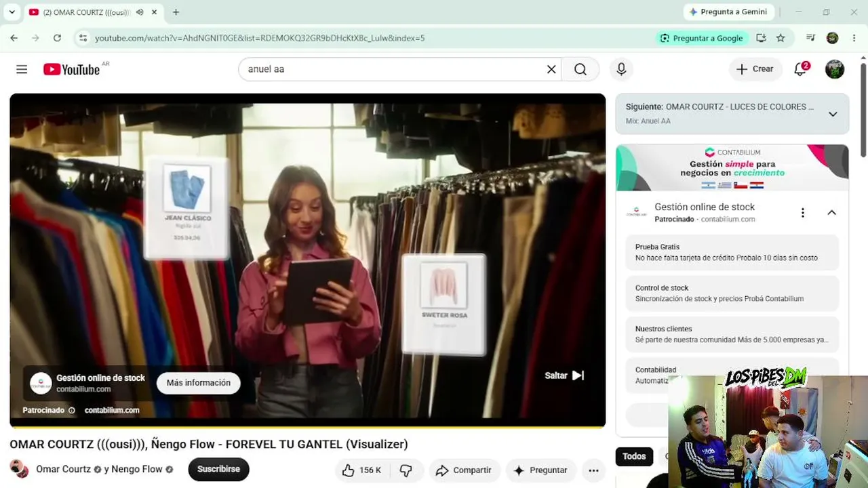Click 'Más información' on the video ad

pyautogui.click(x=199, y=383)
